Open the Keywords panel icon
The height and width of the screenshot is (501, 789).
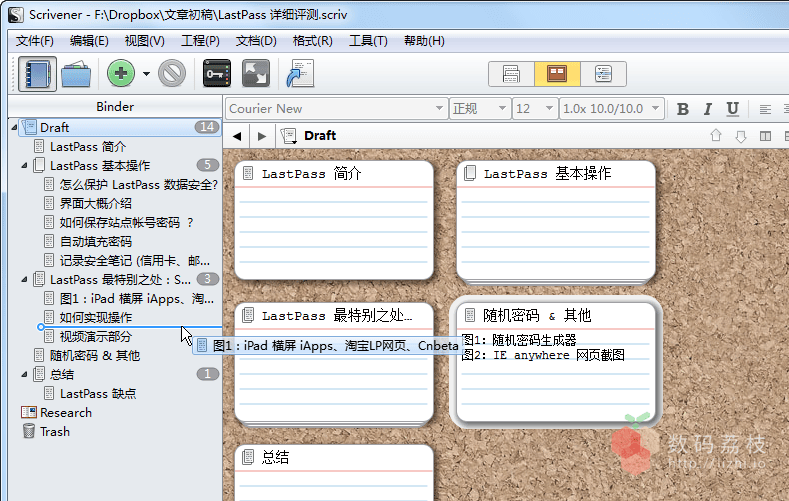tap(217, 73)
